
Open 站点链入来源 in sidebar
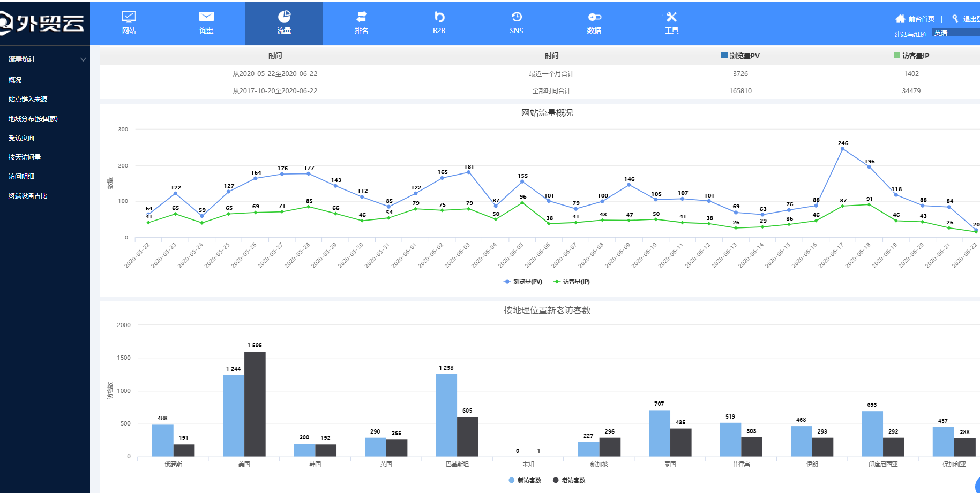[x=28, y=100]
